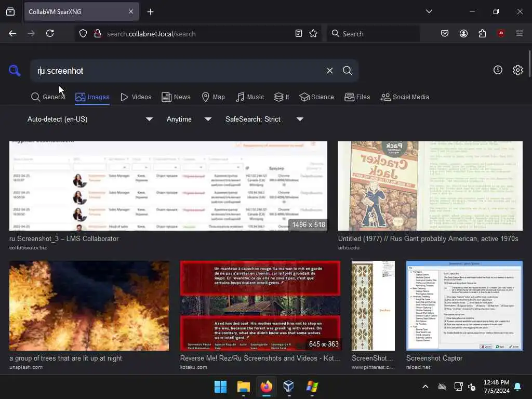This screenshot has height=399, width=532.
Task: Switch to the It category
Action: pyautogui.click(x=282, y=97)
